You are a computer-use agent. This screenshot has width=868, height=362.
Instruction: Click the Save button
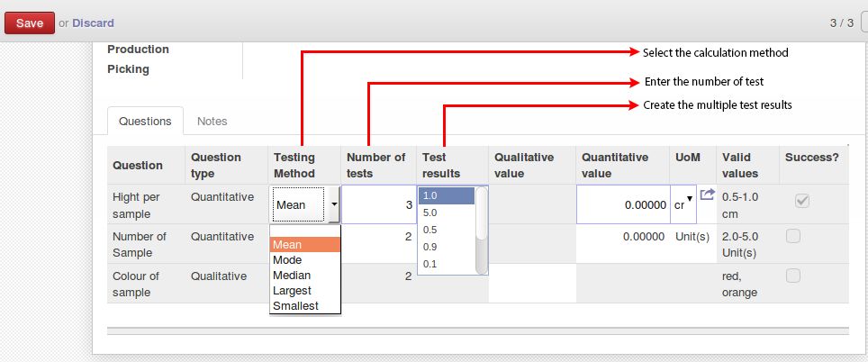(30, 23)
